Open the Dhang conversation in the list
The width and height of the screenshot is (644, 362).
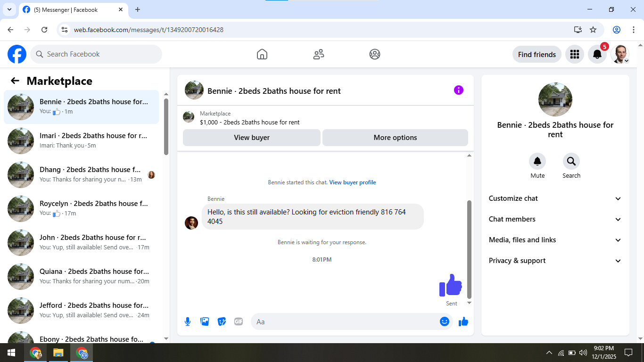[x=81, y=175]
